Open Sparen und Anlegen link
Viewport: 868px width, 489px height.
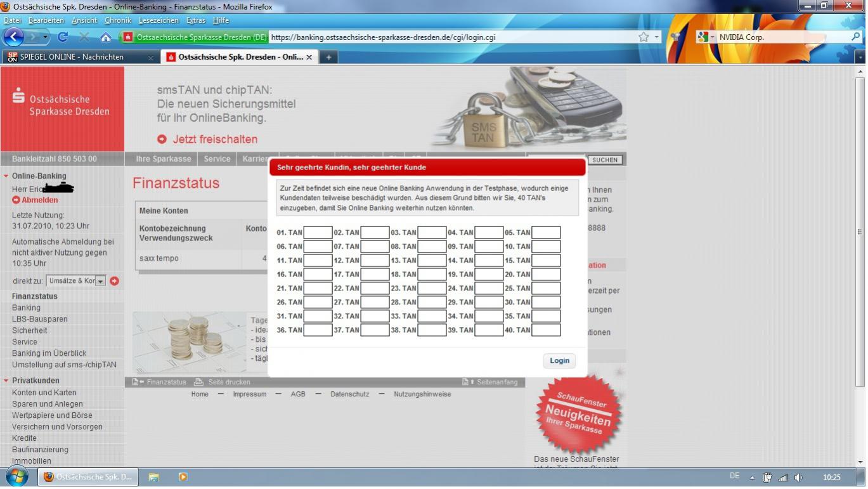(x=47, y=404)
